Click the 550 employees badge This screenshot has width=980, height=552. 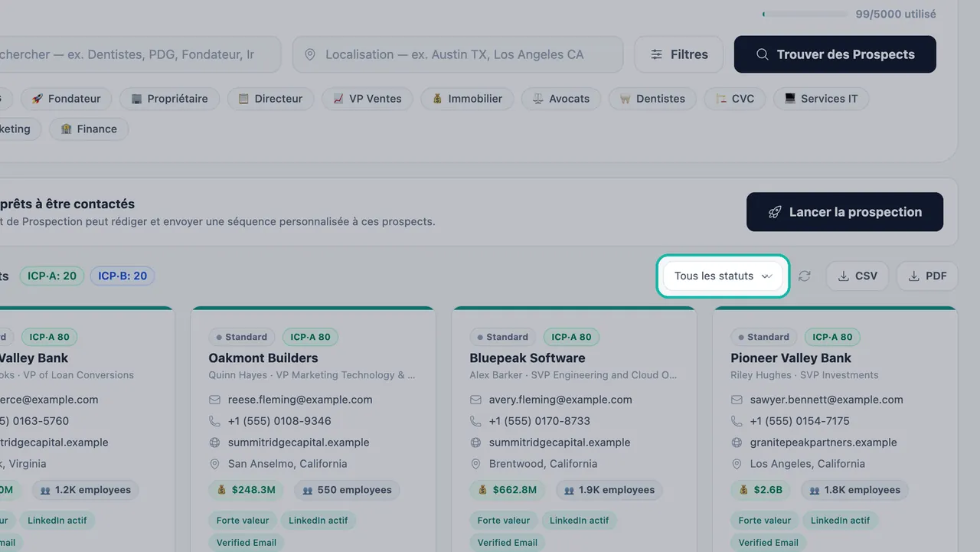pyautogui.click(x=346, y=490)
